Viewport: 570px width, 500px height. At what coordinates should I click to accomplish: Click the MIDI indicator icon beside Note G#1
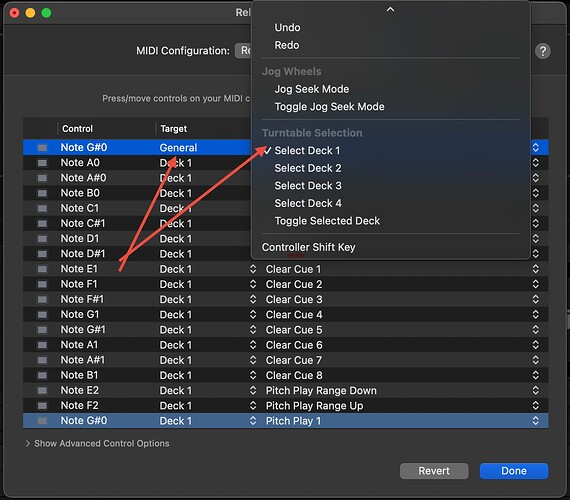[42, 330]
